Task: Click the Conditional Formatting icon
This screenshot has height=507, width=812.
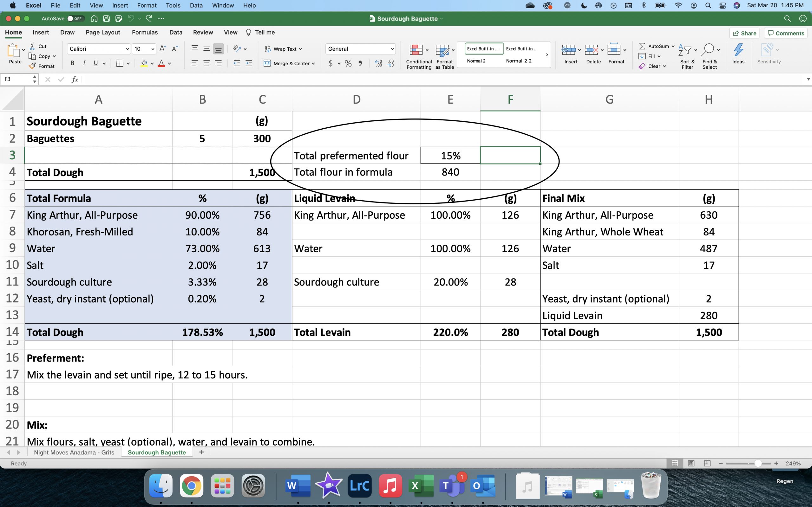Action: (416, 50)
